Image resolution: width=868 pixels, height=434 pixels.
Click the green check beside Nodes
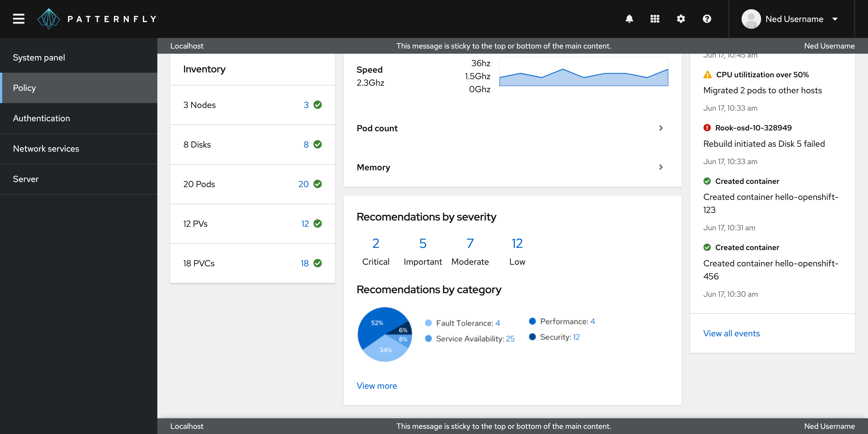(317, 105)
